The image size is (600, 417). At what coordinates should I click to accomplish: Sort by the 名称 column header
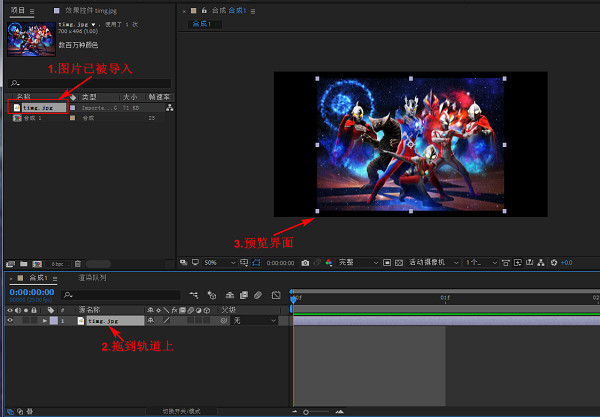point(24,97)
